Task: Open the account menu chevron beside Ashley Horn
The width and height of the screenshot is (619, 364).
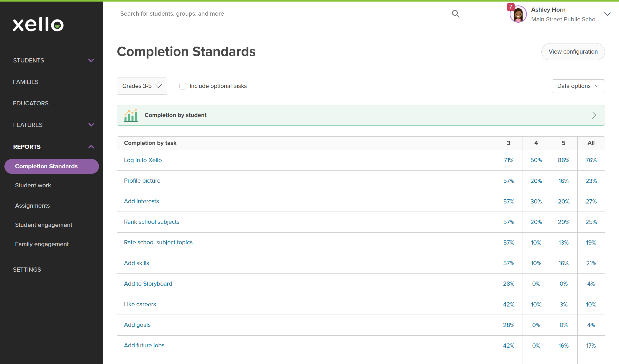Action: (607, 14)
